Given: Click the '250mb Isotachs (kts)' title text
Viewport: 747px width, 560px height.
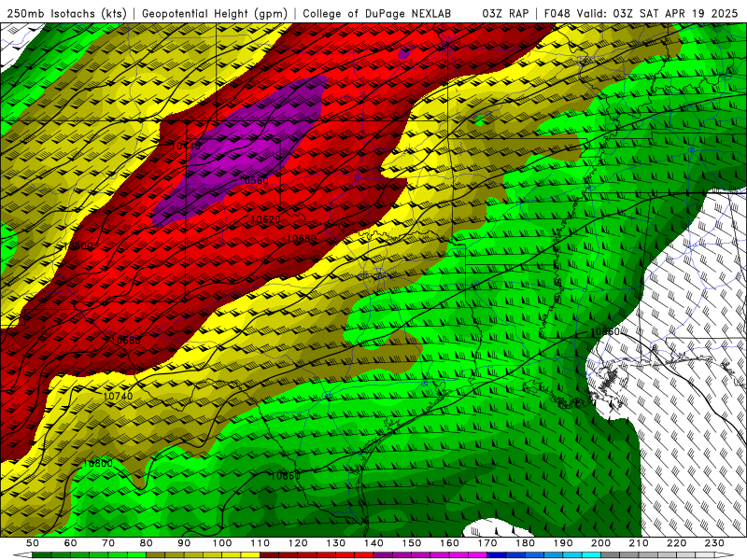Looking at the screenshot, I should click(66, 13).
